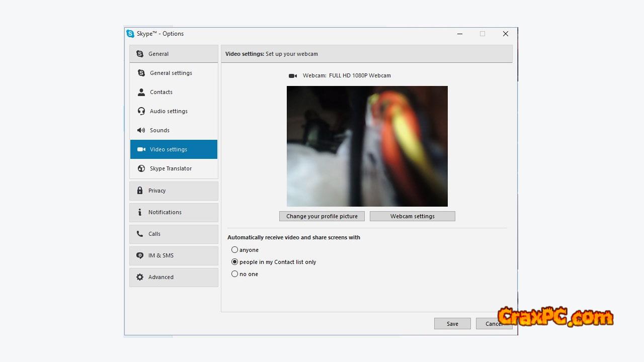The width and height of the screenshot is (644, 362).
Task: Click the speaker icon next to Sounds
Action: coord(141,130)
